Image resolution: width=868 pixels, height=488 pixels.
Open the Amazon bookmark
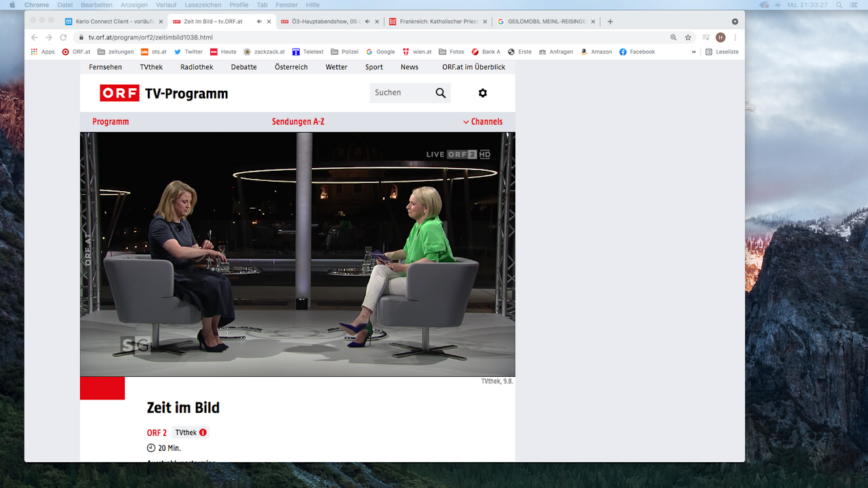596,52
